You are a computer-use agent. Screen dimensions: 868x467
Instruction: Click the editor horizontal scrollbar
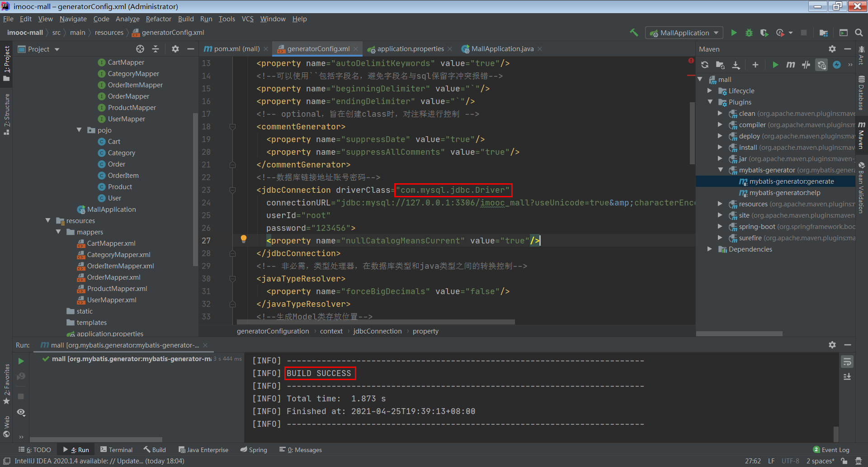click(376, 322)
